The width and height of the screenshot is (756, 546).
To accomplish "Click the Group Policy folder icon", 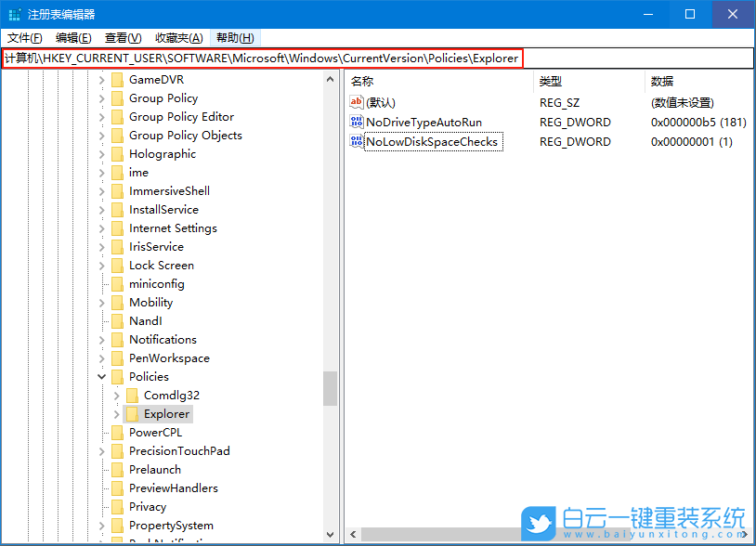I will [116, 97].
